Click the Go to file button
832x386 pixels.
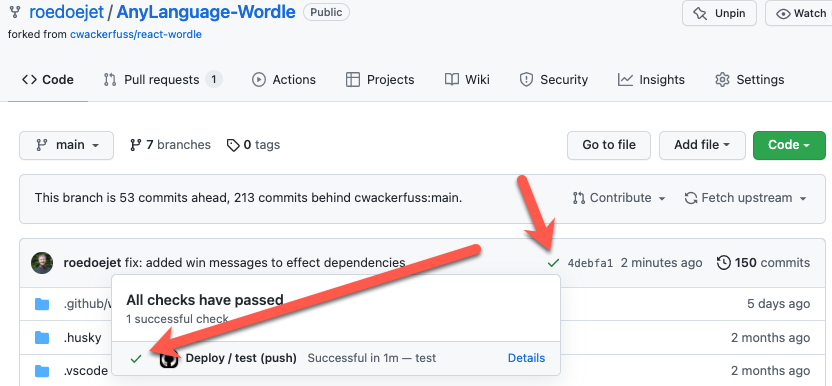609,145
